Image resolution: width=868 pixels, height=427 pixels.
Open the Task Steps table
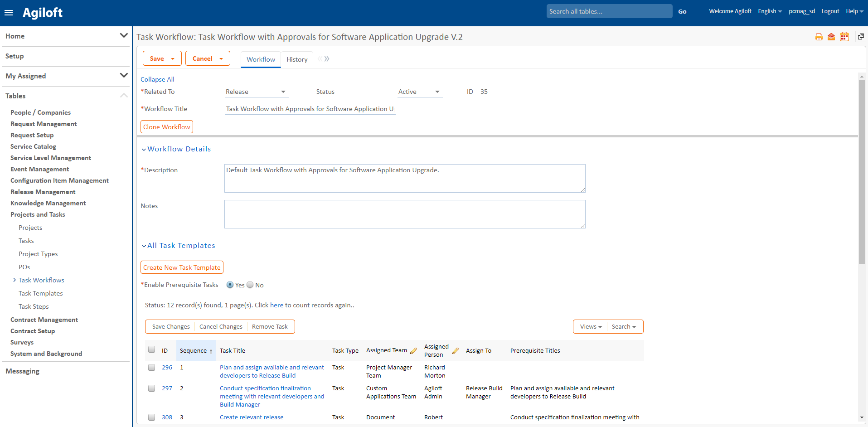click(x=34, y=306)
